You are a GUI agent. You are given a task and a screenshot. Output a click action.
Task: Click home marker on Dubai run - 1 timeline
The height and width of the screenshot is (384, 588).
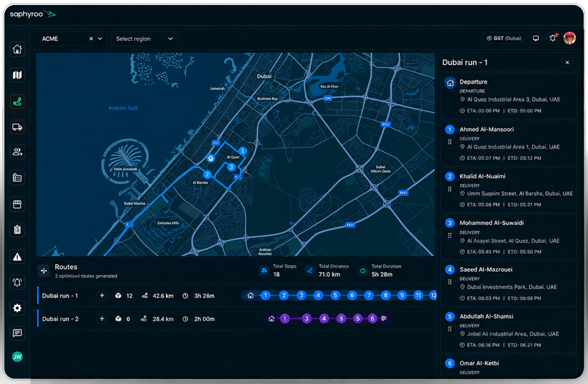pyautogui.click(x=250, y=295)
